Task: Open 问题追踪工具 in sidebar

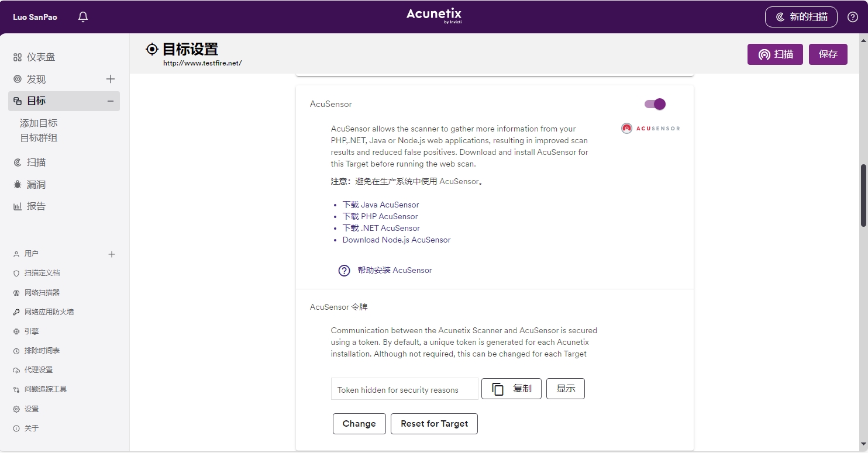Action: (x=46, y=389)
